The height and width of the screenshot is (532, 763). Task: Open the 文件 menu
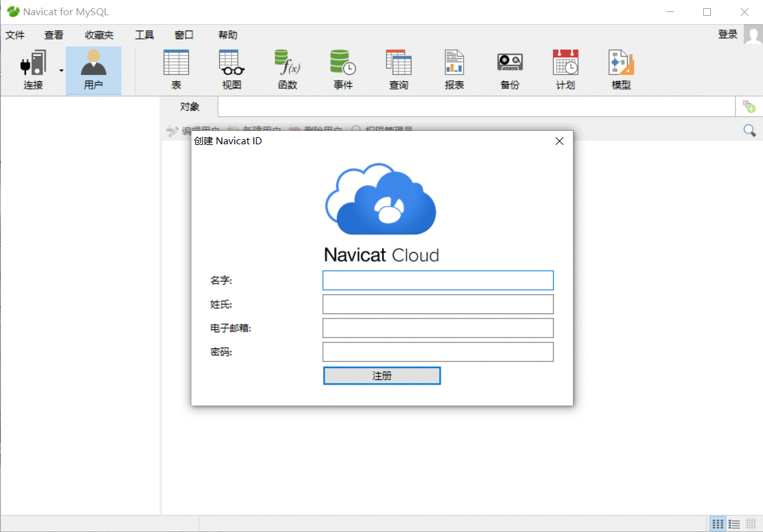coord(15,35)
